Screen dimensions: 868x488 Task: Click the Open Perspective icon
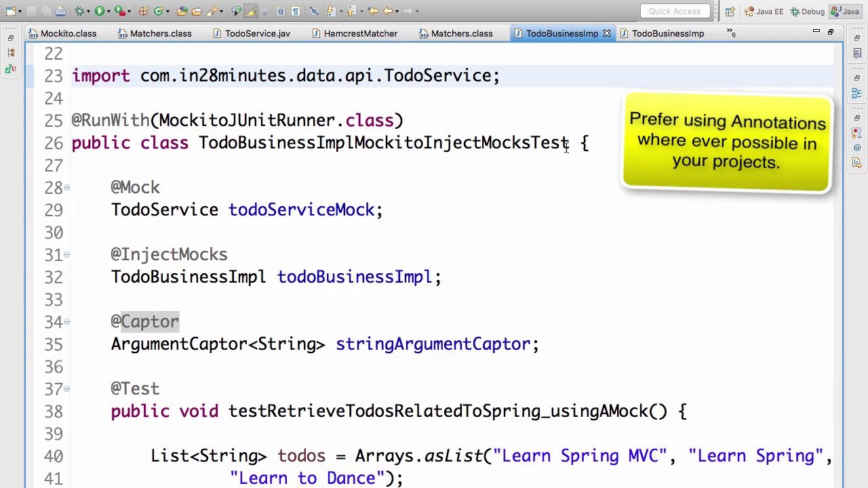click(x=730, y=12)
